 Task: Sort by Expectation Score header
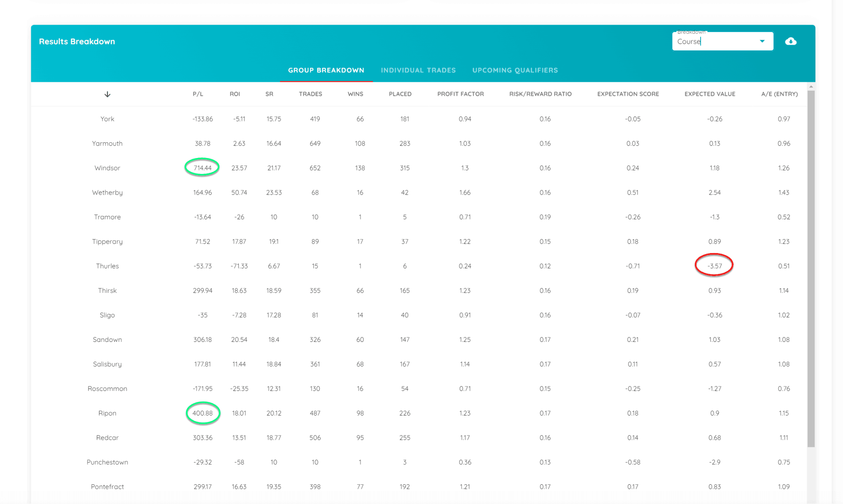(x=628, y=94)
